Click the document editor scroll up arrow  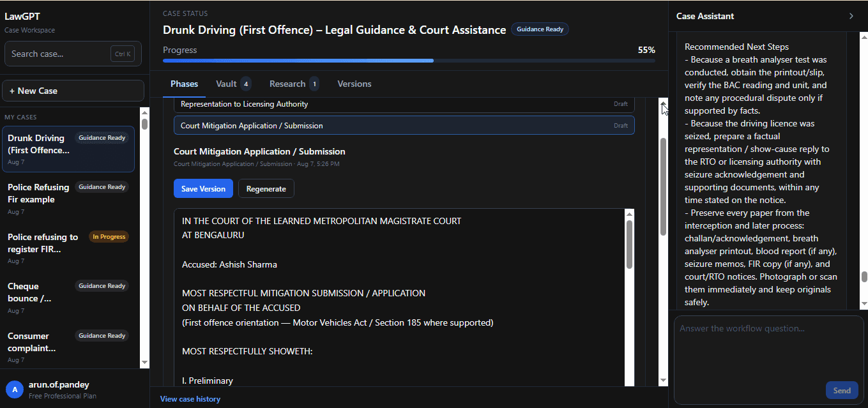[x=629, y=215]
